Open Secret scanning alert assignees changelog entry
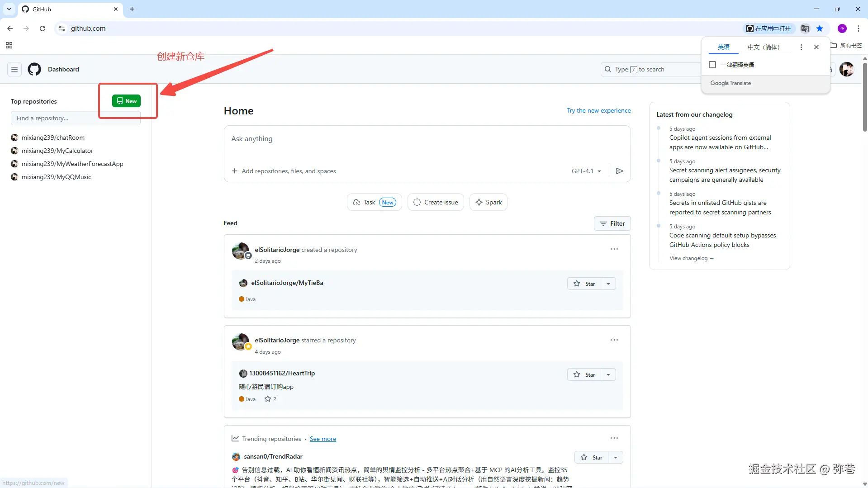This screenshot has height=488, width=868. click(725, 175)
